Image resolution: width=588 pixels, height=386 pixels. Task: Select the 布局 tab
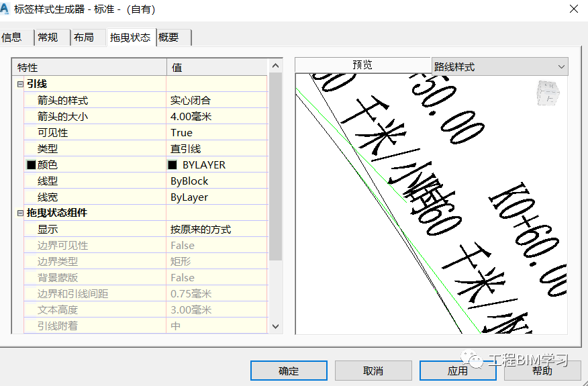point(88,38)
